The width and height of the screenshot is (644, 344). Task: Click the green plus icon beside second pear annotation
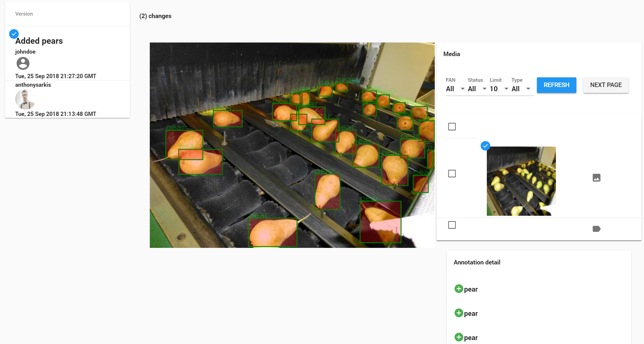coord(459,313)
